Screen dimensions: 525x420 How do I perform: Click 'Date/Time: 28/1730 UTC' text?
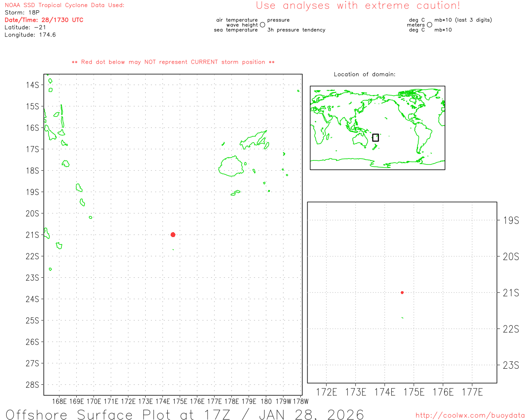click(x=44, y=20)
